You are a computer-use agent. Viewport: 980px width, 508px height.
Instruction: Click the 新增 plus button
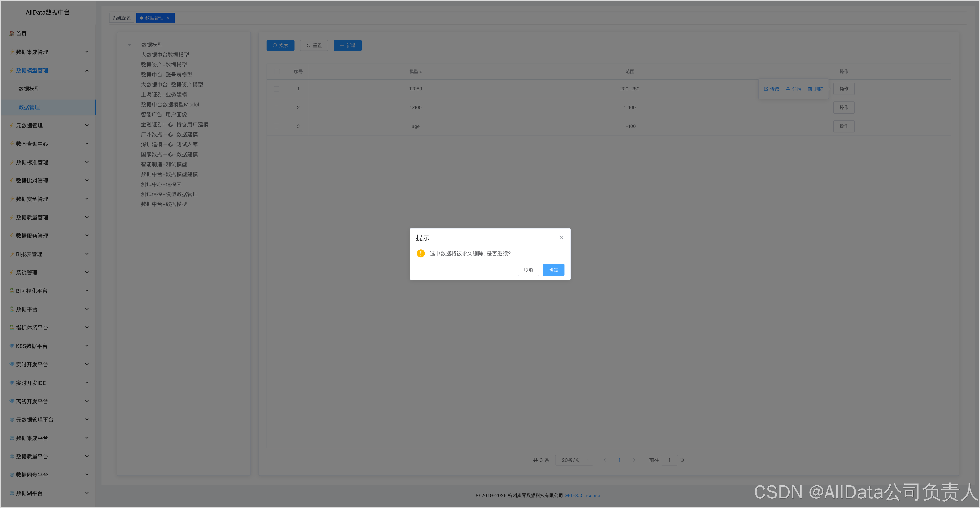click(x=347, y=45)
